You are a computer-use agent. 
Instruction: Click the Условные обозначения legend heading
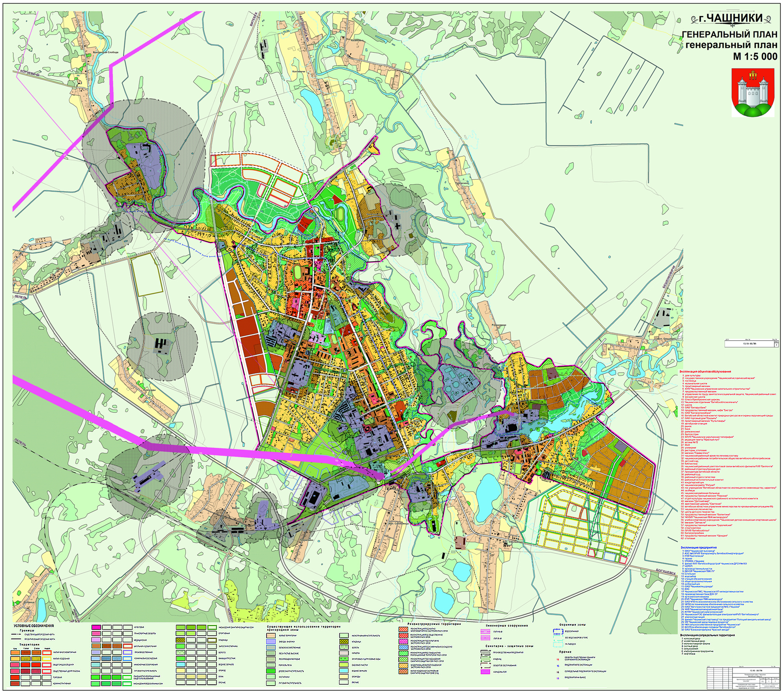coord(34,626)
